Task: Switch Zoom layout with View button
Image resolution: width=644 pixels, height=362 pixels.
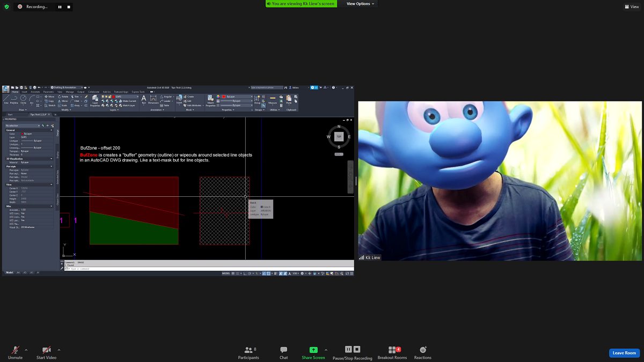Action: click(x=632, y=6)
